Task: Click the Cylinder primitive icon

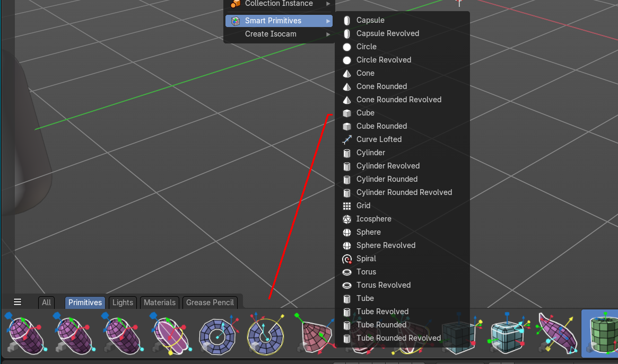Action: tap(347, 153)
